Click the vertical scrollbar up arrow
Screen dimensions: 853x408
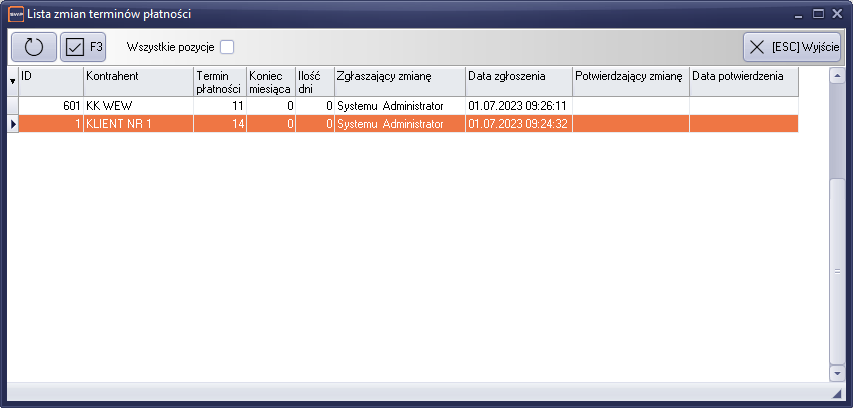(837, 75)
